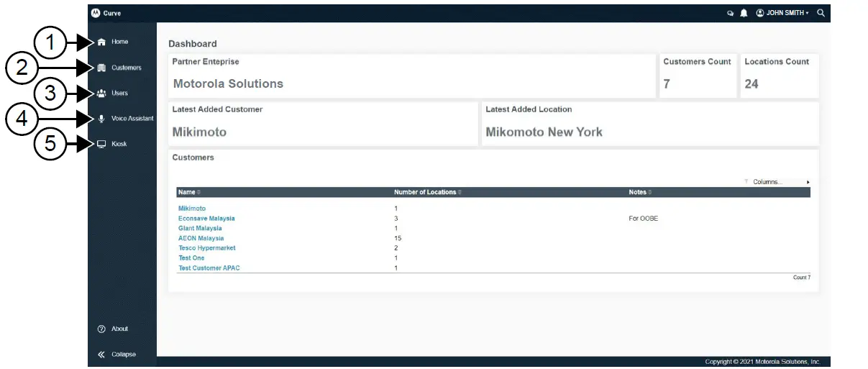
Task: Click the Name column header
Action: pyautogui.click(x=187, y=192)
